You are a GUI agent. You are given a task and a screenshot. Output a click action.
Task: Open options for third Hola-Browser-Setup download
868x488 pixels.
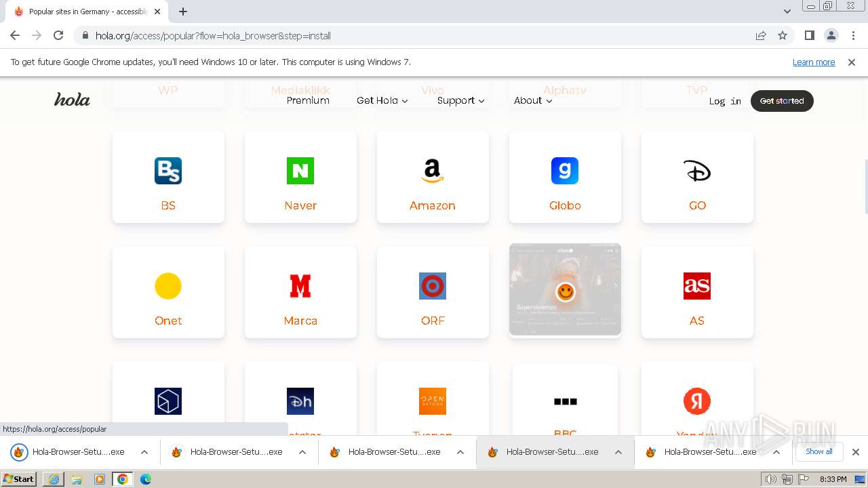click(x=460, y=452)
